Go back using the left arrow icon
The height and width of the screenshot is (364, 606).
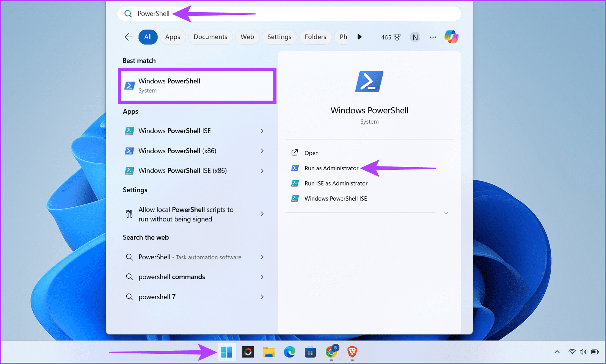tap(129, 37)
